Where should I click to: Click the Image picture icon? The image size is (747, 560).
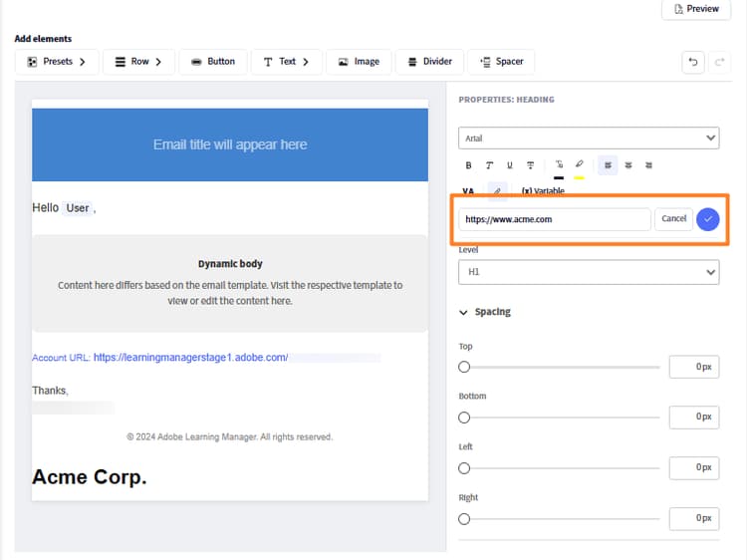[343, 62]
